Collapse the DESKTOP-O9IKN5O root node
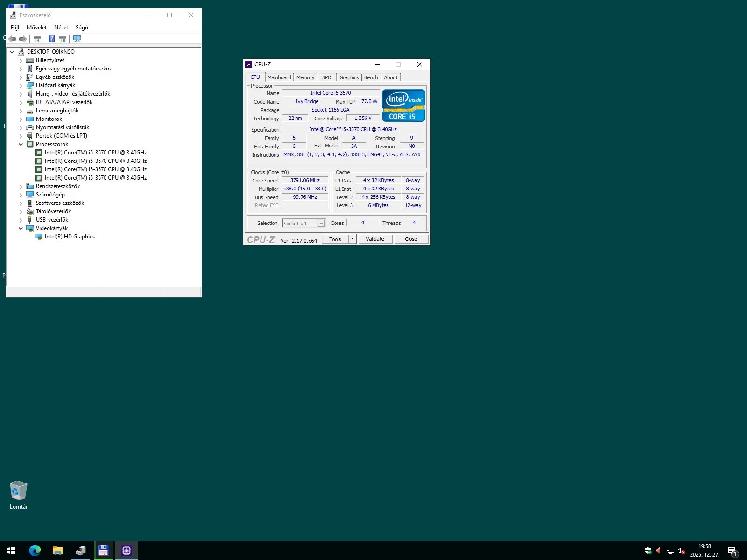The height and width of the screenshot is (560, 747). click(x=12, y=52)
